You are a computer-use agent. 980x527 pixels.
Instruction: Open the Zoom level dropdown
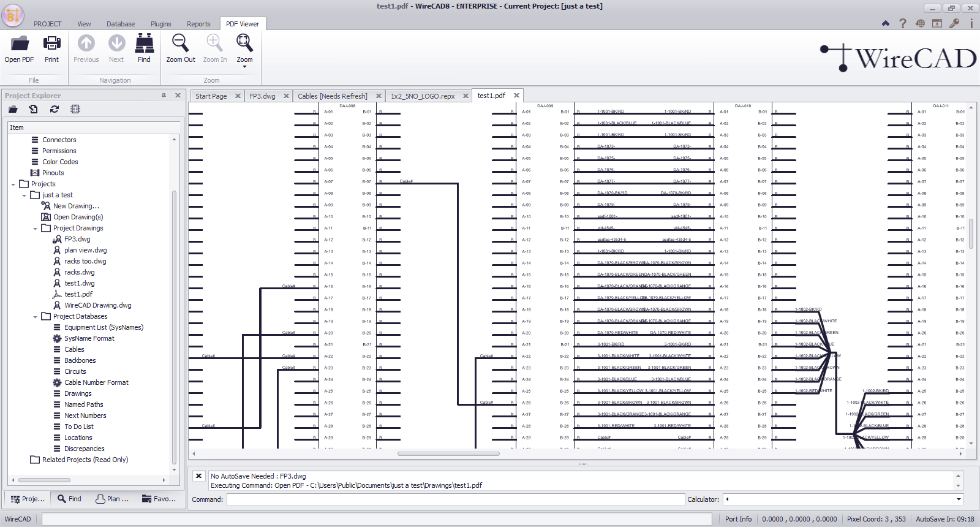pyautogui.click(x=244, y=51)
